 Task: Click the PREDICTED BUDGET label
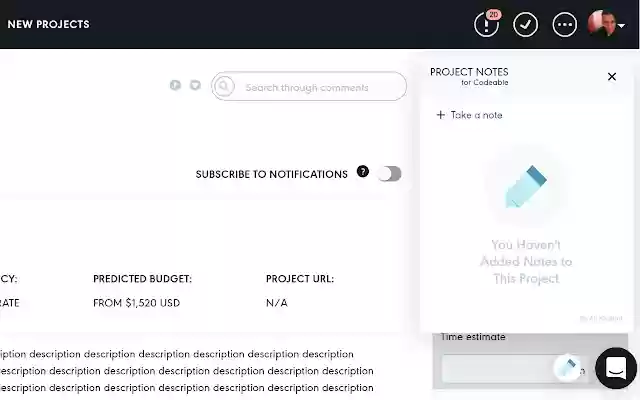click(x=142, y=279)
